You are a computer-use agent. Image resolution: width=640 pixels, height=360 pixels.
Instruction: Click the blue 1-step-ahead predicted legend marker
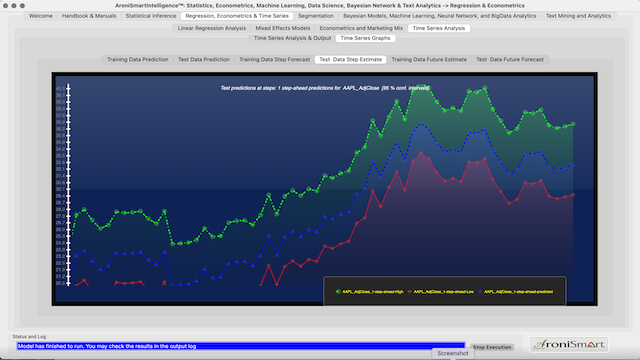480,292
